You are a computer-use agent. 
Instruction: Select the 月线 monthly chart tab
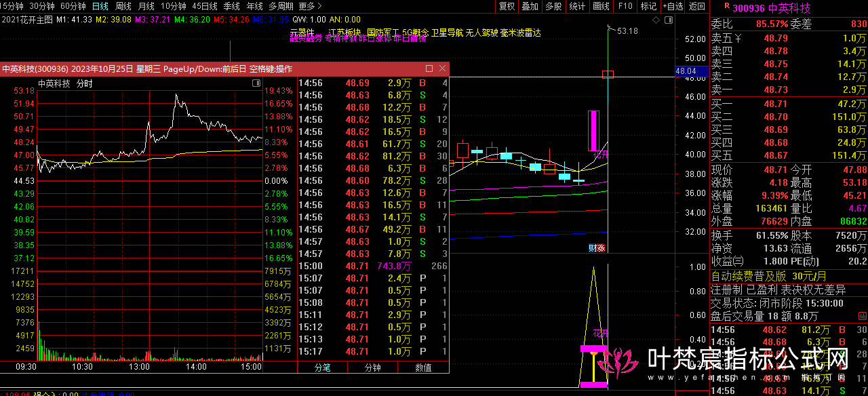point(146,6)
